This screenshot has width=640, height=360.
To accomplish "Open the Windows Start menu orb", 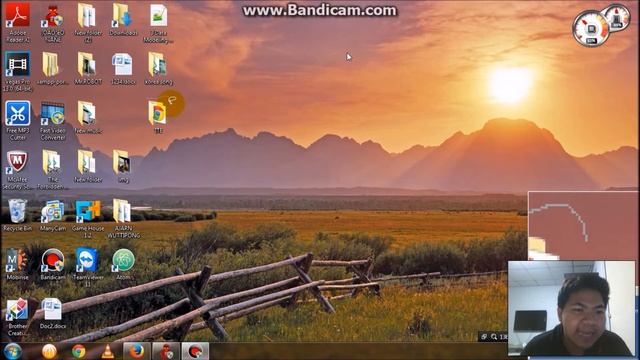I will (12, 351).
